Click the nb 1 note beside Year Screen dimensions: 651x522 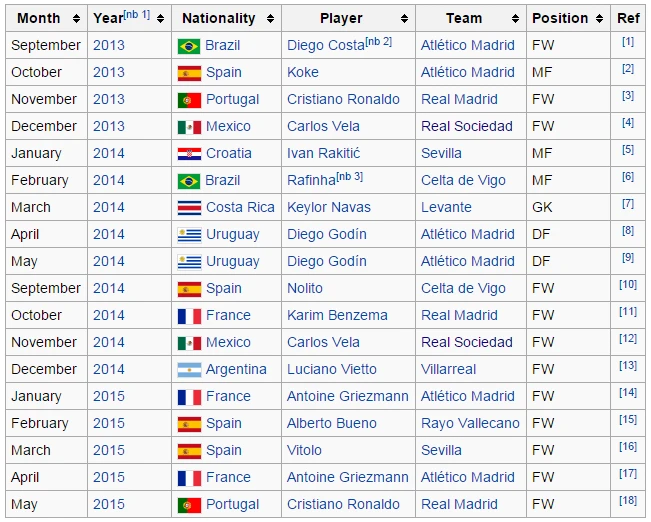click(x=137, y=14)
